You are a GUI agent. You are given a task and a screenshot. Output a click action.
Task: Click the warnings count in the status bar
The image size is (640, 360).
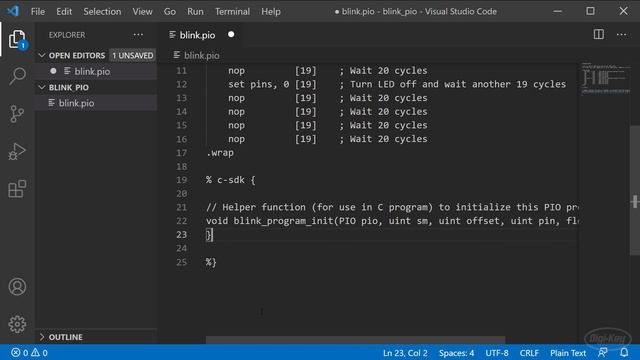(x=40, y=353)
